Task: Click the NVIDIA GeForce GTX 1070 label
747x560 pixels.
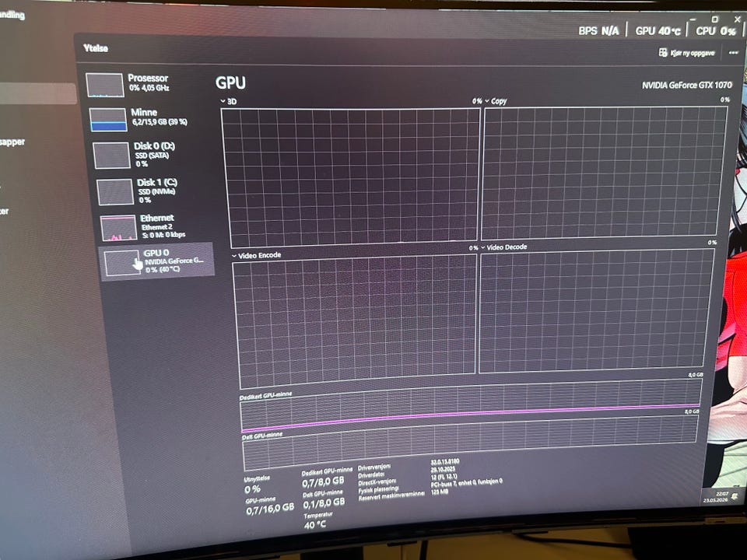Action: coord(686,86)
